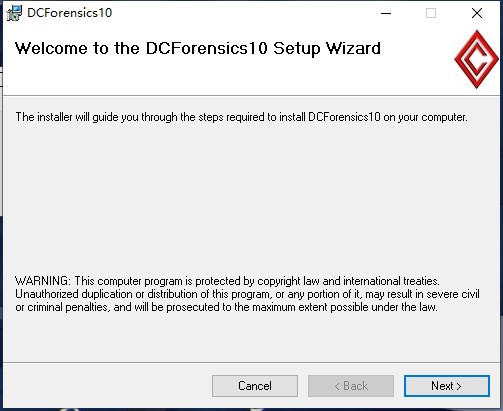Viewport: 503px width, 411px height.
Task: Click the desktop strip below the dialog
Action: tap(251, 409)
